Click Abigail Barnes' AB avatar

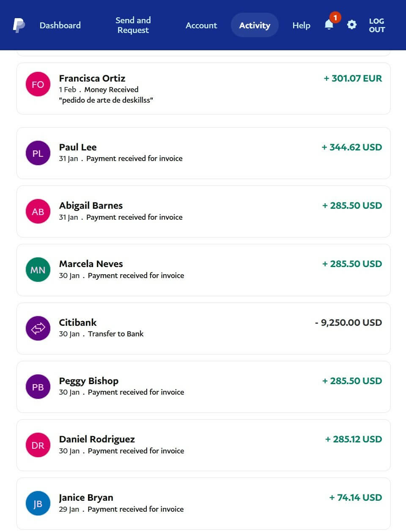tap(38, 212)
